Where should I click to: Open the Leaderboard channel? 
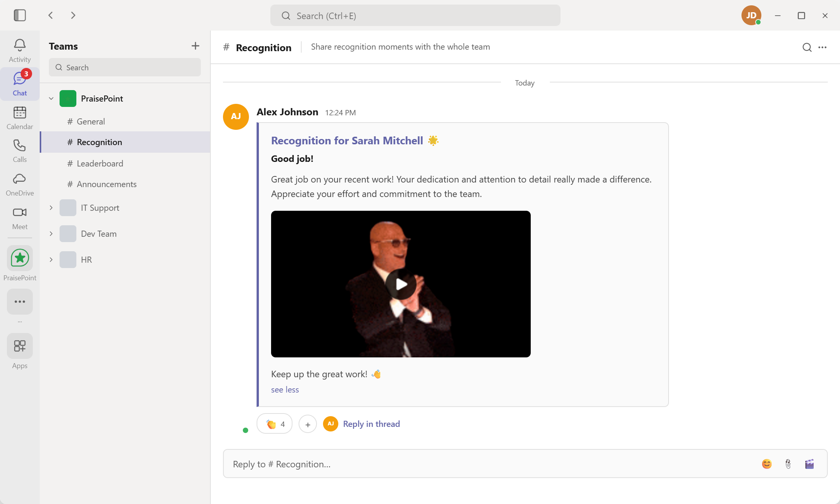click(125, 163)
